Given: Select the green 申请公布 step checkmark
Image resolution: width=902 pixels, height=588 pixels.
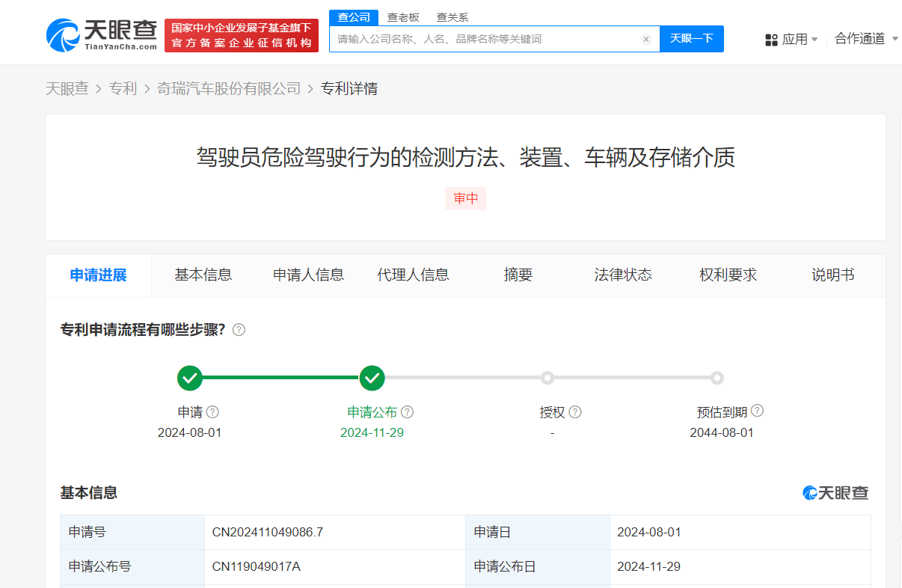Looking at the screenshot, I should point(372,378).
